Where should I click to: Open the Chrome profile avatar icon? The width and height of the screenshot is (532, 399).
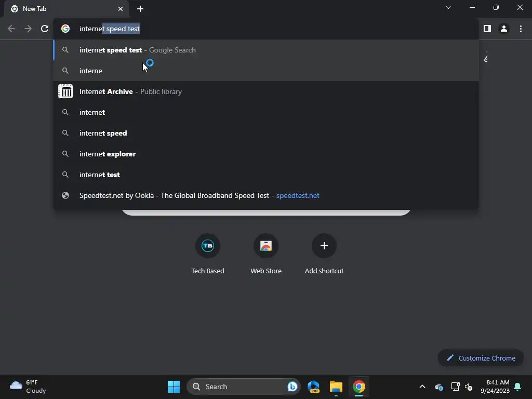(504, 29)
